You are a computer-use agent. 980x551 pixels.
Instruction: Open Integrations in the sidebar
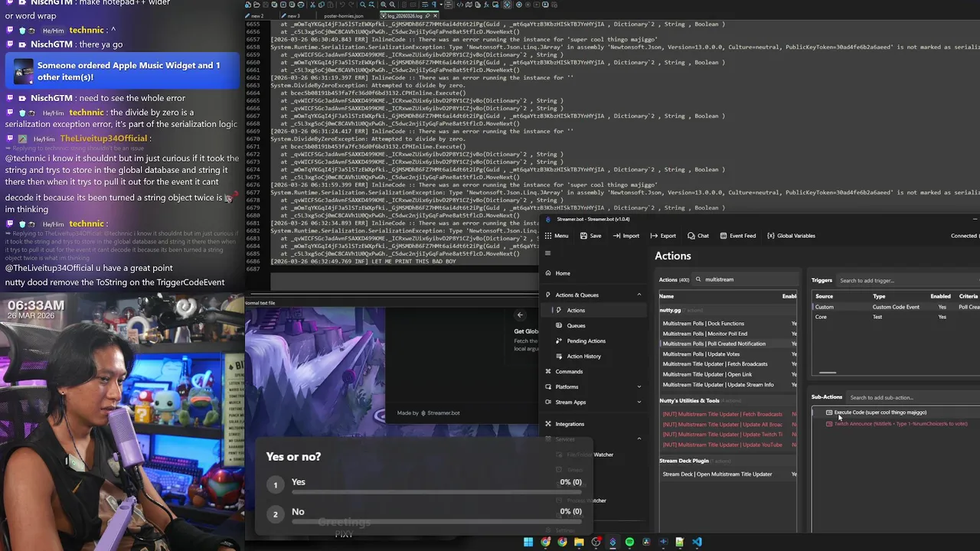593,423
